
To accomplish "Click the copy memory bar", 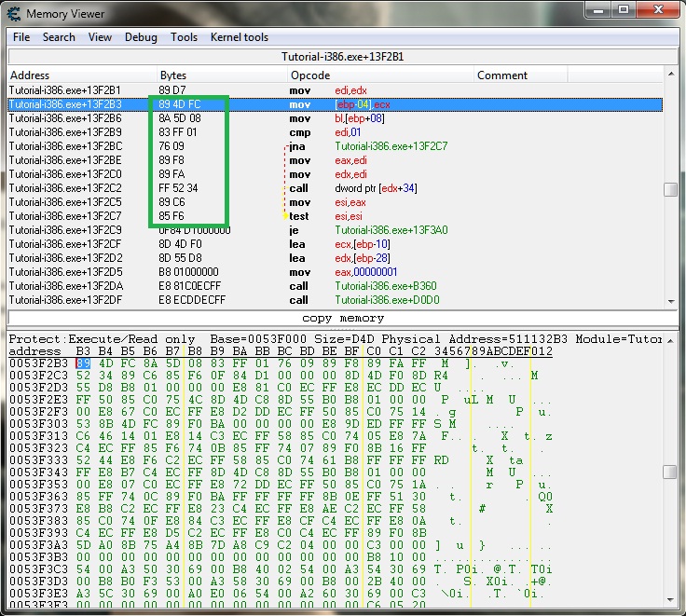I will pos(343,318).
